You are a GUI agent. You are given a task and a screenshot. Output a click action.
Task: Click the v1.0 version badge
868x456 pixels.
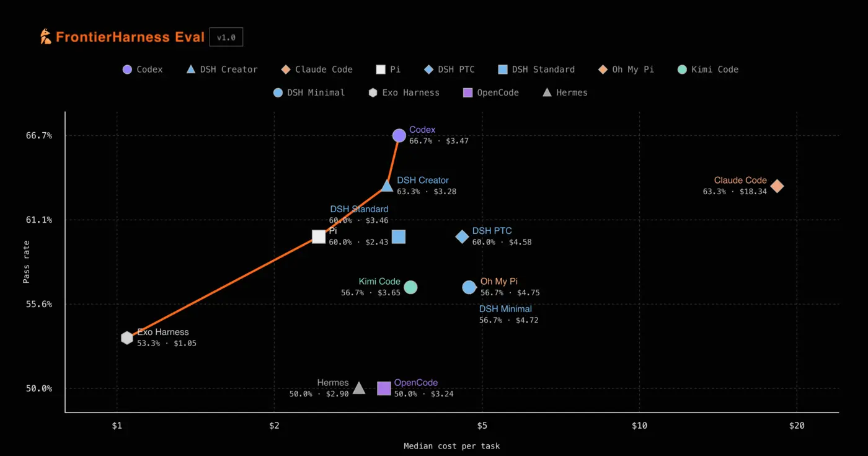[226, 37]
